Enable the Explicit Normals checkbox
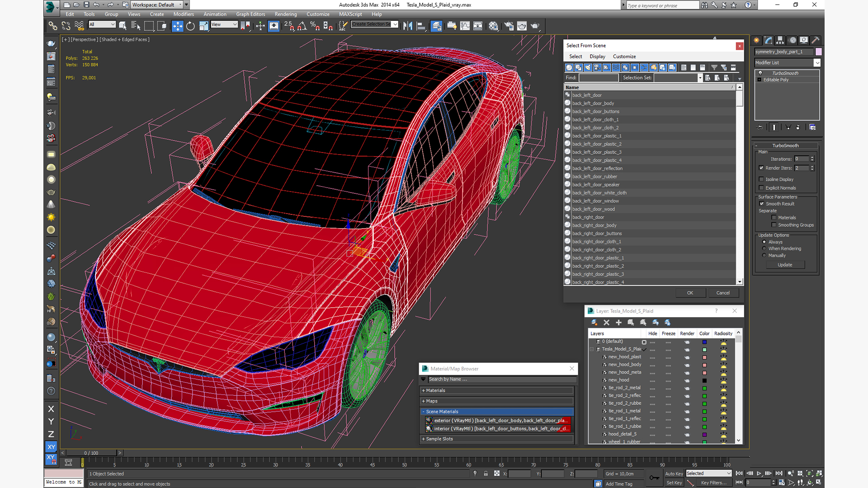Viewport: 868px width, 488px height. coord(761,188)
